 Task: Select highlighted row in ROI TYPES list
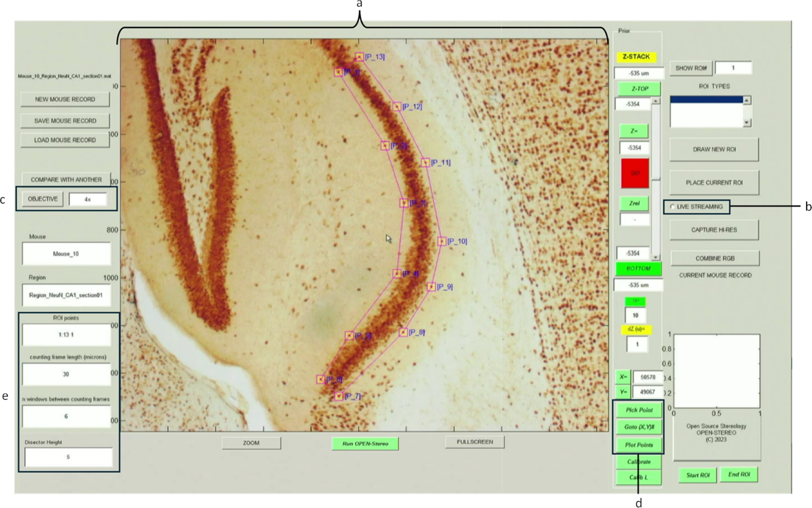point(706,100)
